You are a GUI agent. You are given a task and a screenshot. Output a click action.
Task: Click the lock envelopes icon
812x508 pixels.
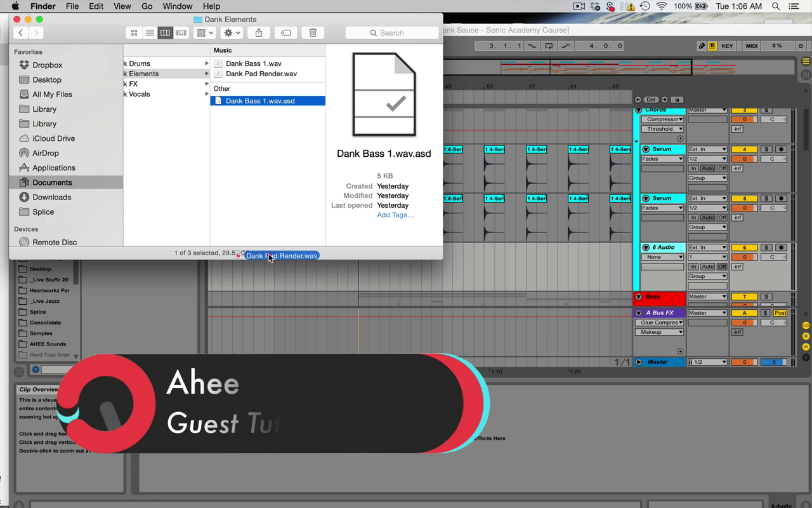(x=677, y=100)
